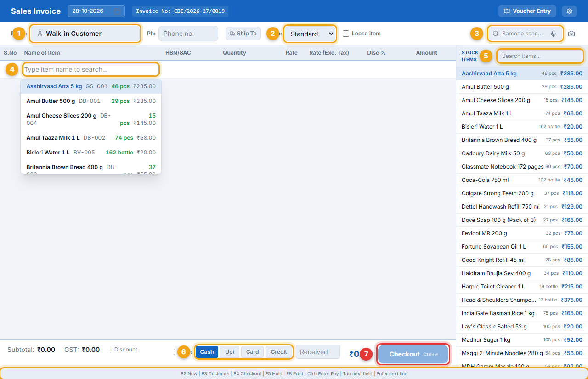Select Dettol Handwash Refill 750 ml stock item
The height and width of the screenshot is (379, 588).
pyautogui.click(x=522, y=207)
